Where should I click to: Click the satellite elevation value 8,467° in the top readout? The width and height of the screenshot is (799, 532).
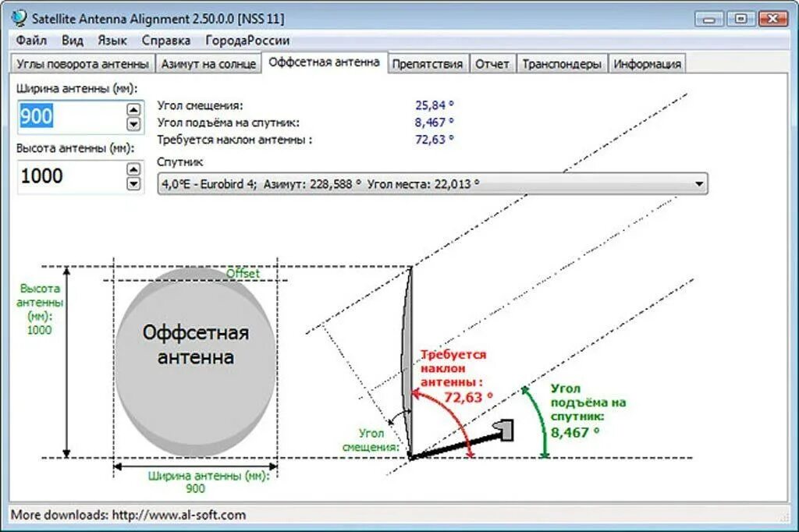point(434,122)
